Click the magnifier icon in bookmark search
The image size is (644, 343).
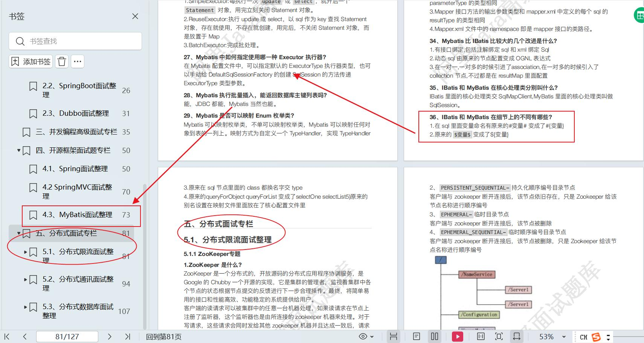(20, 41)
